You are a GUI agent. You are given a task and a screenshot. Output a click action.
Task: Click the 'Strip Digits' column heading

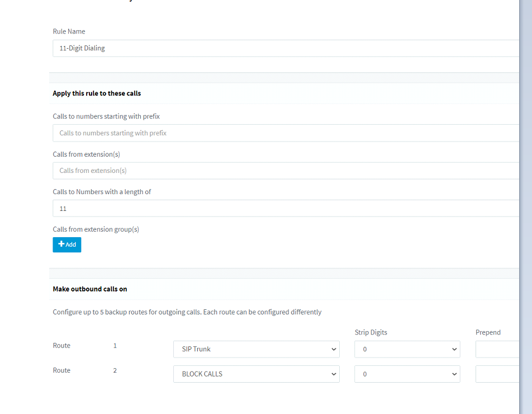tap(371, 332)
